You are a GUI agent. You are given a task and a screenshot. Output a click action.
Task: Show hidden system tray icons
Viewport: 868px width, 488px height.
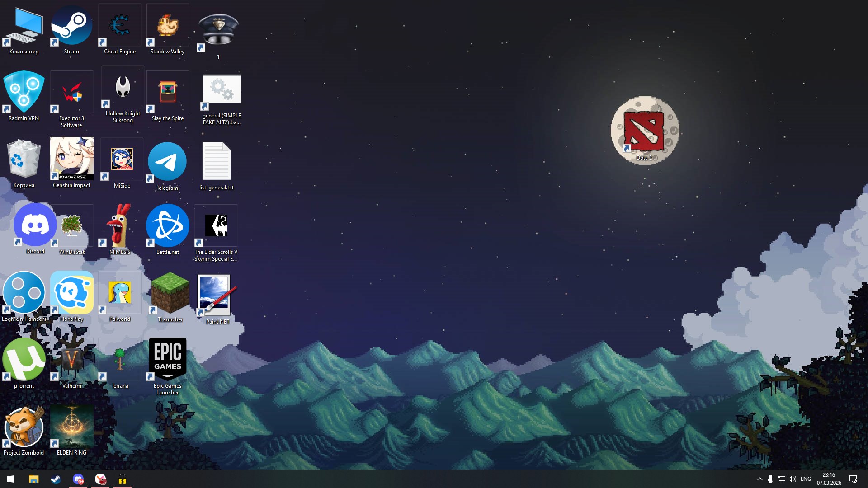click(x=759, y=479)
